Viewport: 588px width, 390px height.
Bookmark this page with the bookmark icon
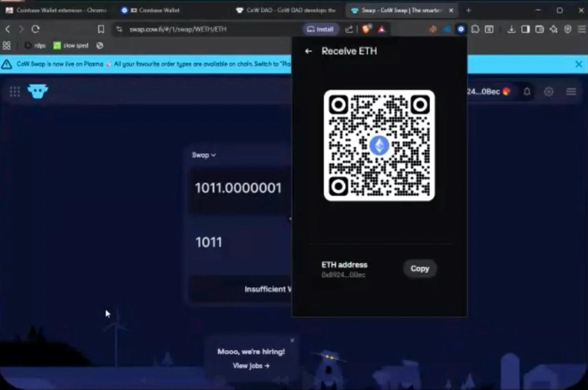(101, 29)
